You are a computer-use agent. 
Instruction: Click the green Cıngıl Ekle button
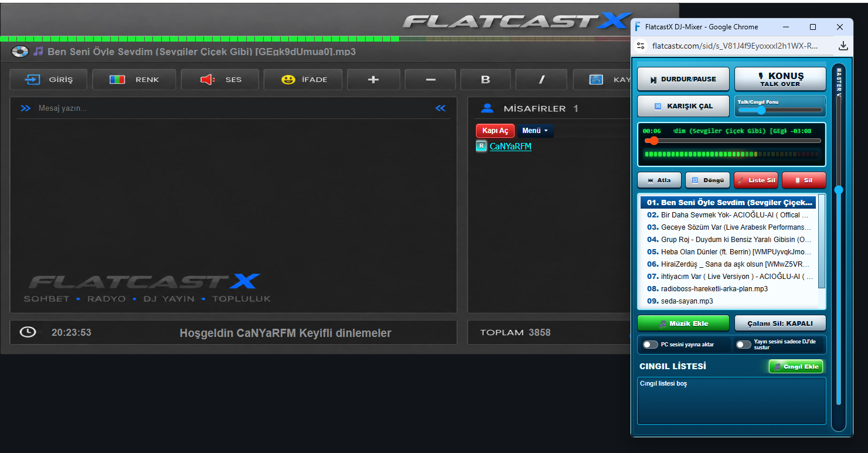(796, 366)
